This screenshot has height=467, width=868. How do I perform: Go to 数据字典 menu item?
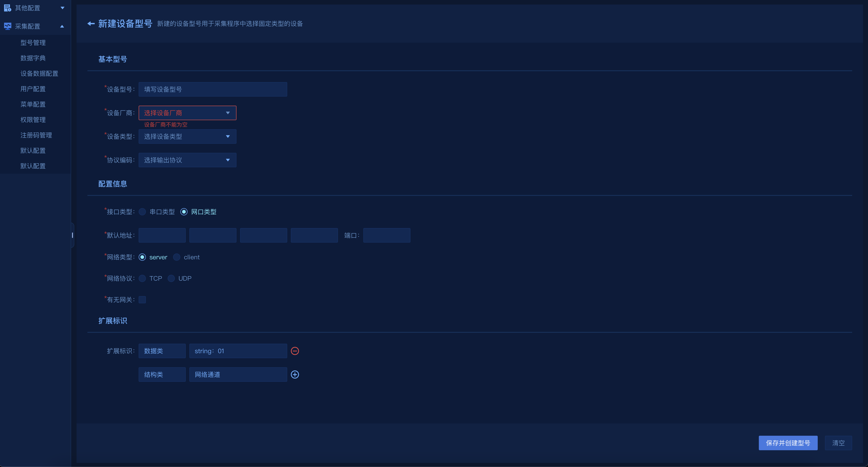[x=33, y=58]
